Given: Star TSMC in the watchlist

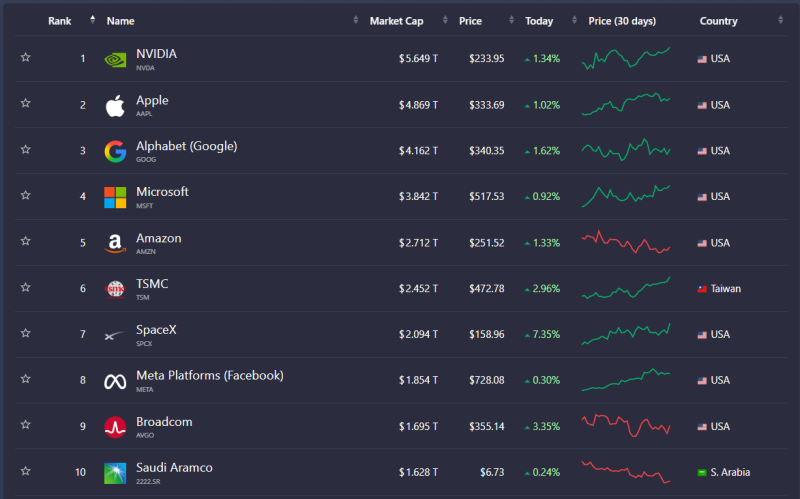Looking at the screenshot, I should [26, 287].
